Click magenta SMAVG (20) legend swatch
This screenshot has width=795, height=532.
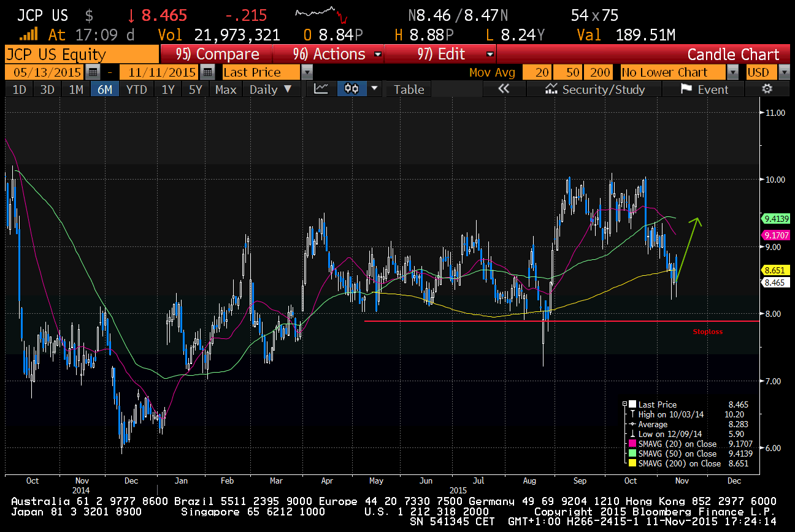pyautogui.click(x=633, y=444)
